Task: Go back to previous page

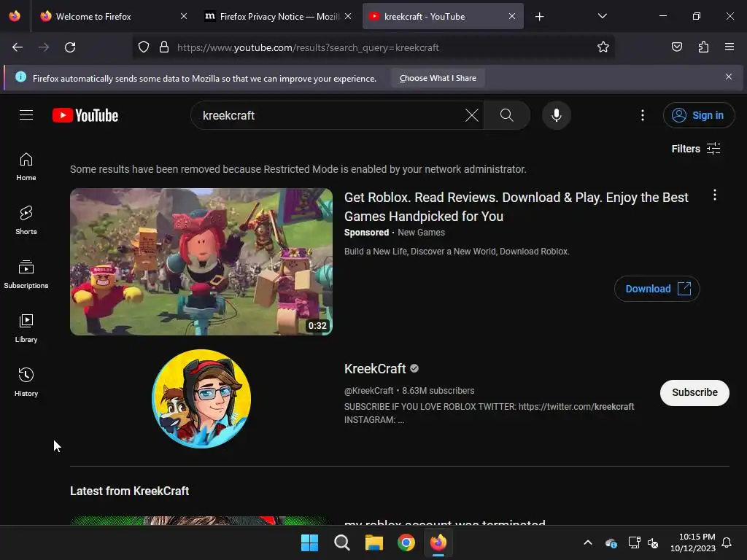Action: (18, 47)
